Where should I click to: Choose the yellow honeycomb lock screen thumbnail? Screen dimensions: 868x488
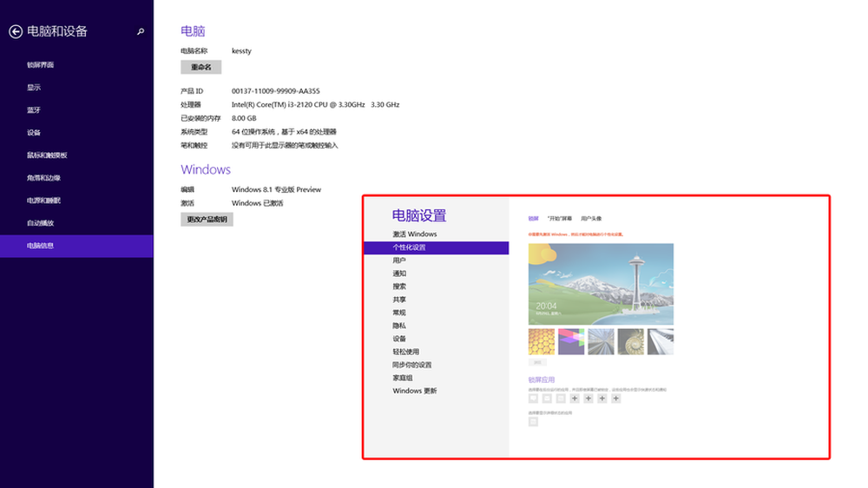click(x=542, y=342)
